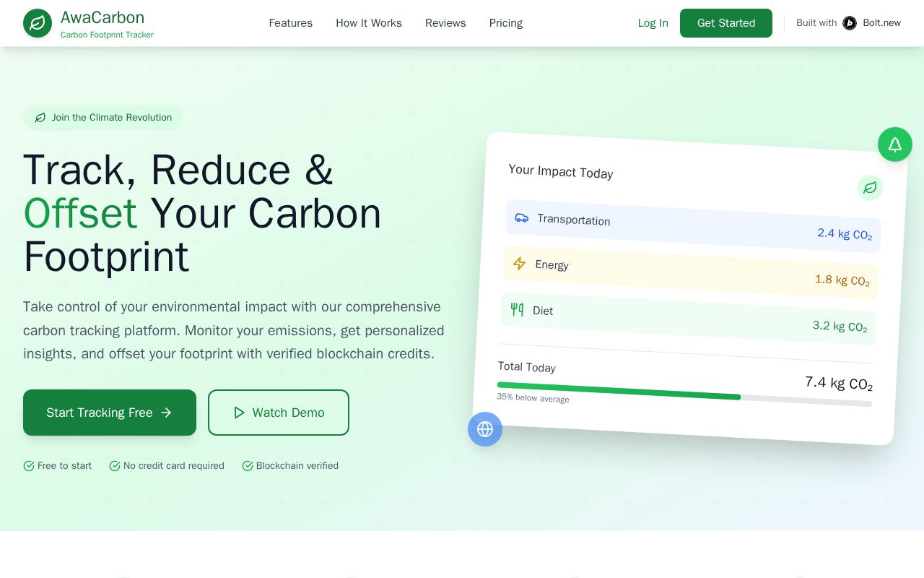This screenshot has height=578, width=924.
Task: Click the checkmark beside No credit card required
Action: [x=115, y=466]
